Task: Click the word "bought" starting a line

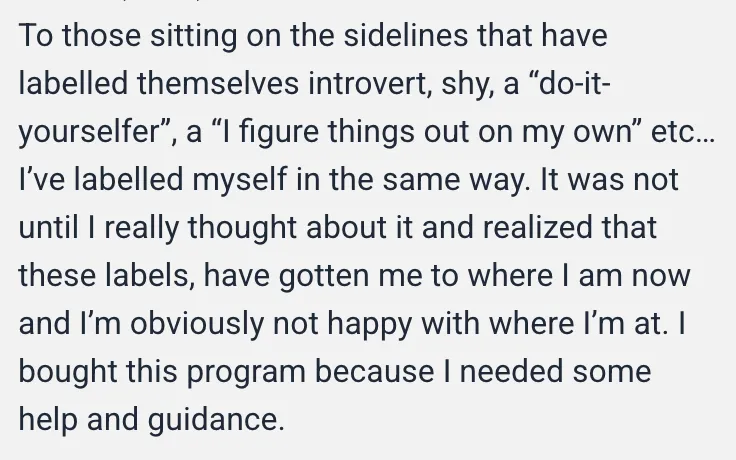Action: pyautogui.click(x=68, y=373)
